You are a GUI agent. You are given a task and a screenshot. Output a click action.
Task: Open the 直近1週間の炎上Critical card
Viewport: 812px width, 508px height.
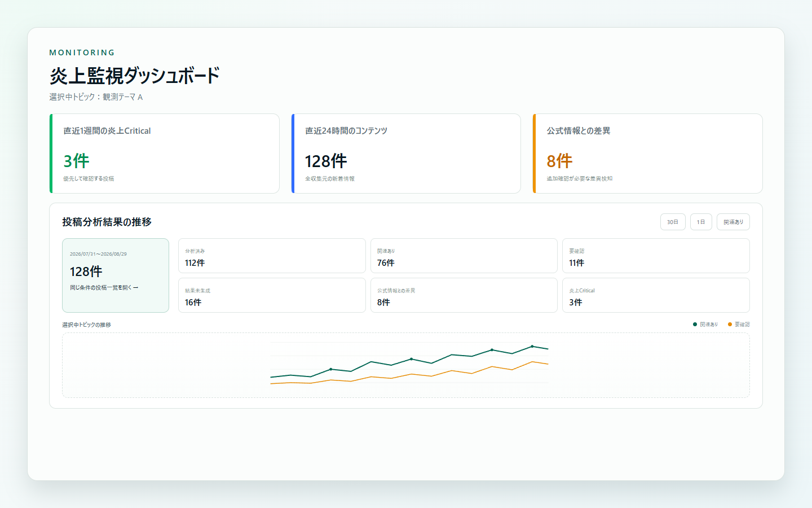pos(165,154)
